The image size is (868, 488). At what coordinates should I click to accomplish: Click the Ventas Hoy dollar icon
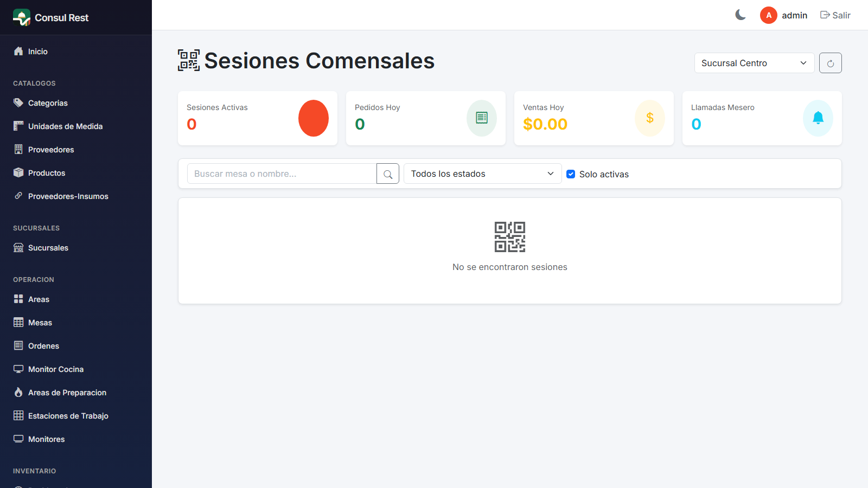[x=650, y=118]
